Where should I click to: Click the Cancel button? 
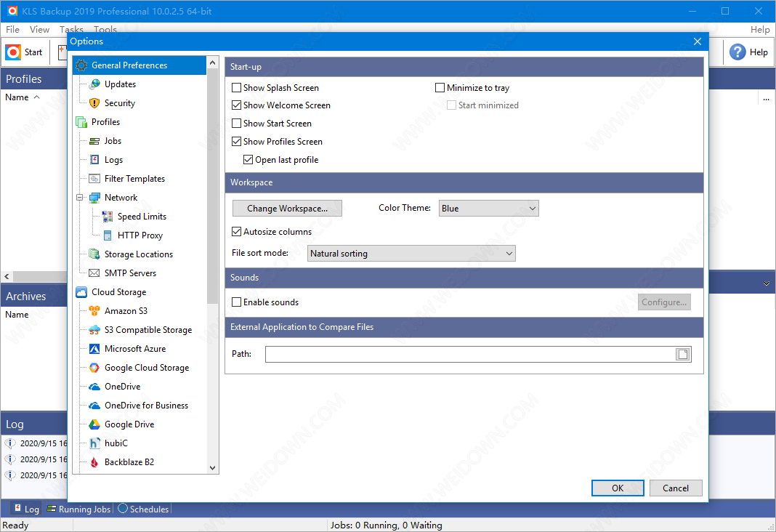pos(676,488)
